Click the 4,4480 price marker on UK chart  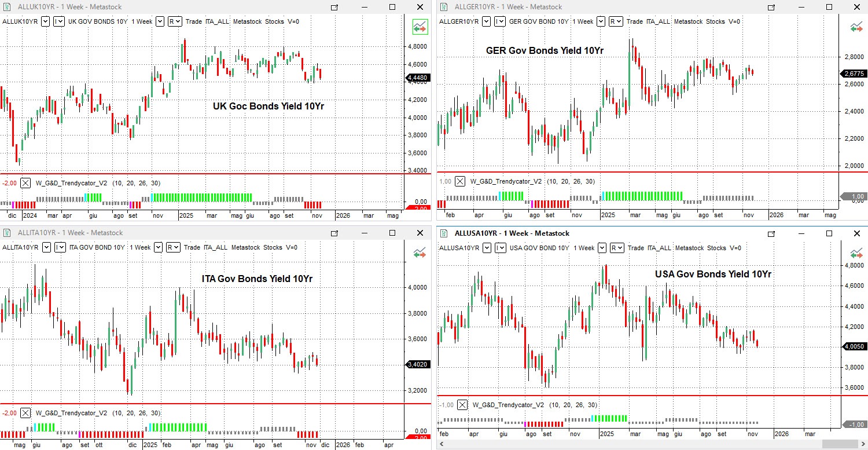pyautogui.click(x=418, y=78)
